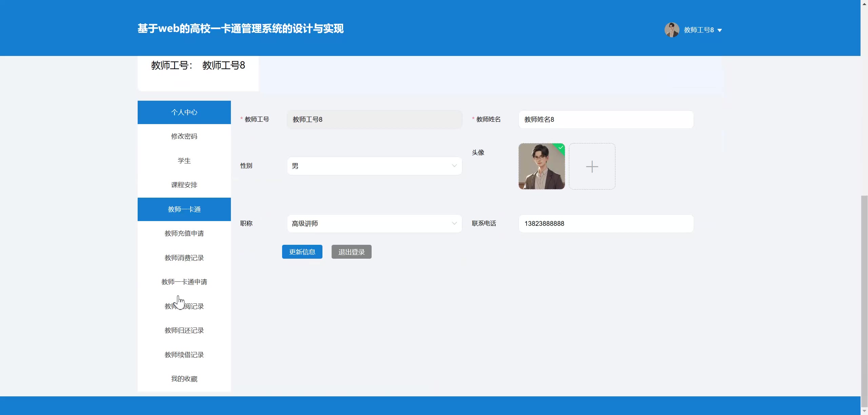Go to 修改密码 in the sidebar
The image size is (868, 415).
[184, 136]
